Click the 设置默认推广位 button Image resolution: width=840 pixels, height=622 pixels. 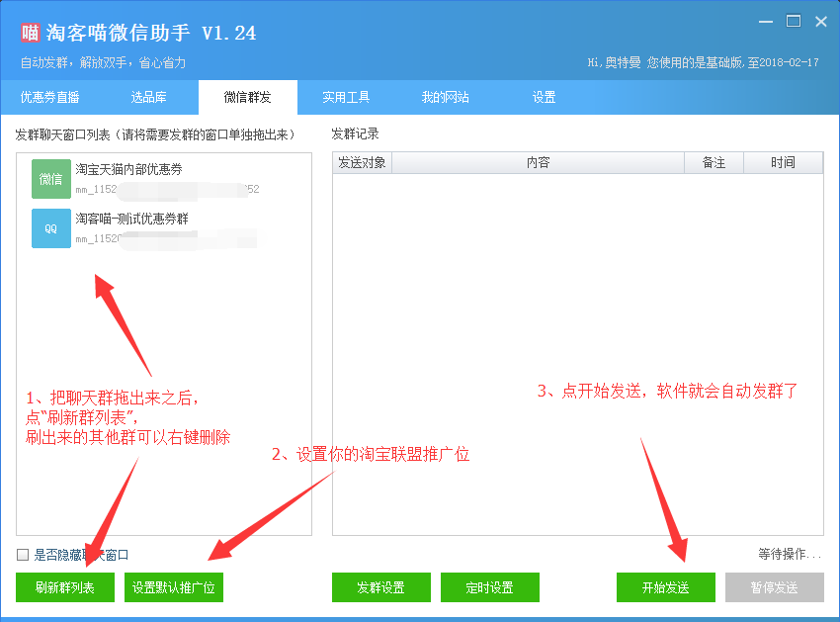(174, 587)
